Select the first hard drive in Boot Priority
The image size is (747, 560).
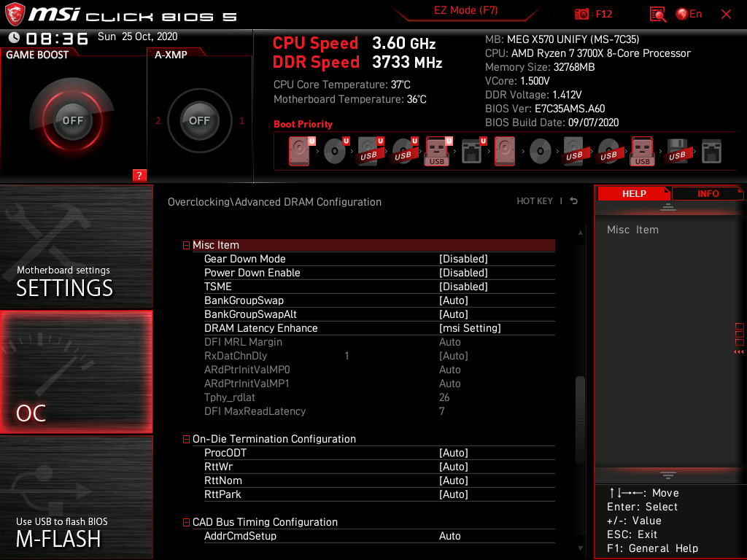(x=299, y=151)
